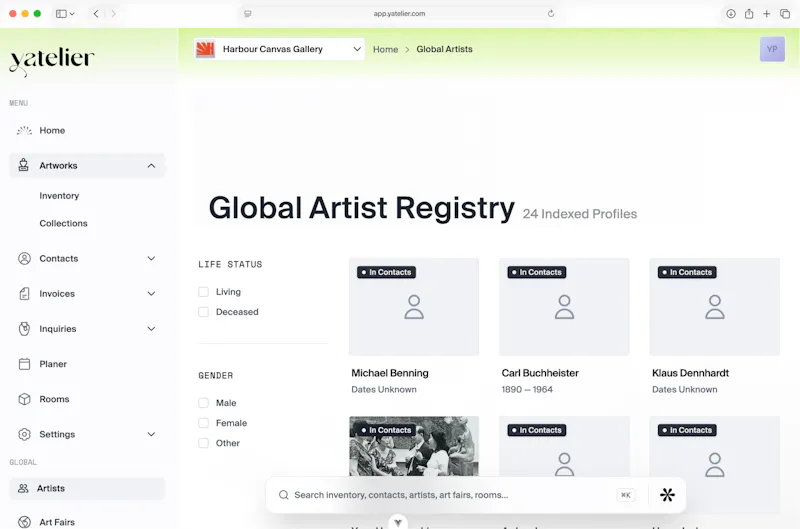Click the Invoices document icon
The height and width of the screenshot is (529, 800).
[x=24, y=294]
